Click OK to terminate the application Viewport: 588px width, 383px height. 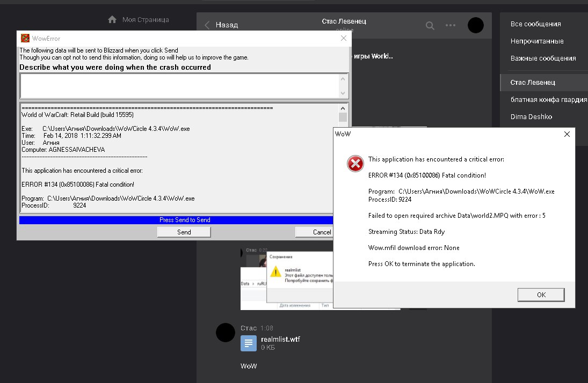(541, 294)
